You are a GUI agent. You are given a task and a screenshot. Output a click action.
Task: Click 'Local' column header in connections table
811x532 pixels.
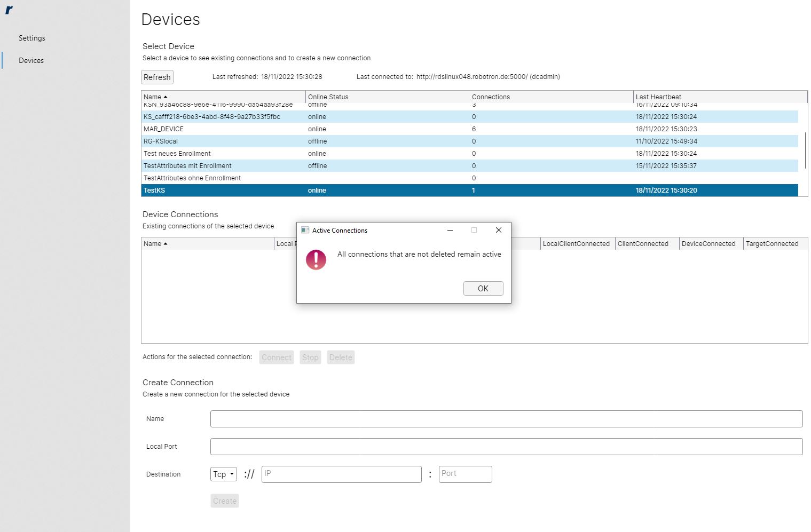[286, 243]
